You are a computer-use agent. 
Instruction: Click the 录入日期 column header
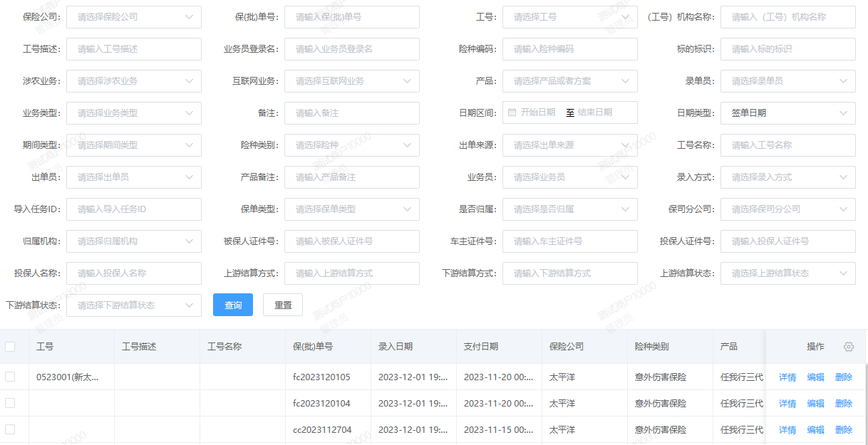point(396,347)
